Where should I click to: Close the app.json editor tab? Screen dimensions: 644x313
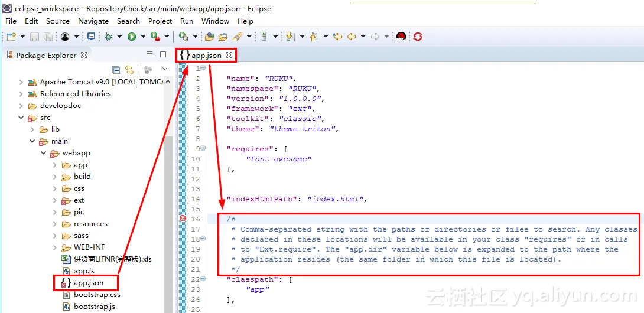click(229, 55)
